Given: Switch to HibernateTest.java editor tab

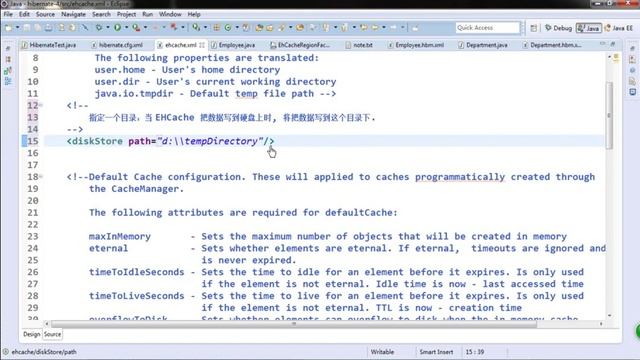Looking at the screenshot, I should pyautogui.click(x=49, y=45).
